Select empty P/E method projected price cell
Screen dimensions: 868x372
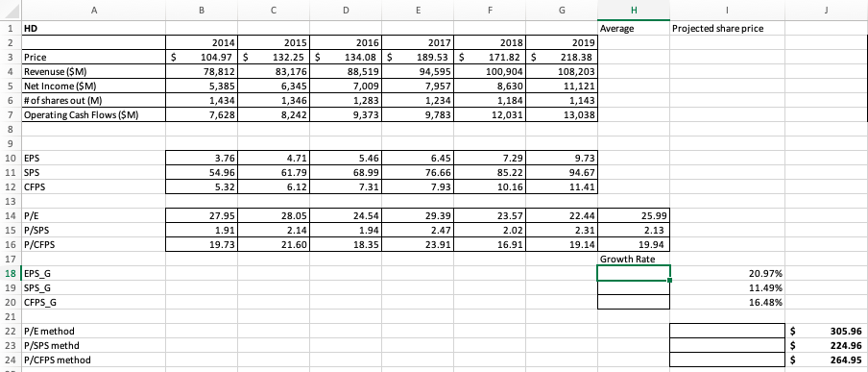coord(727,331)
